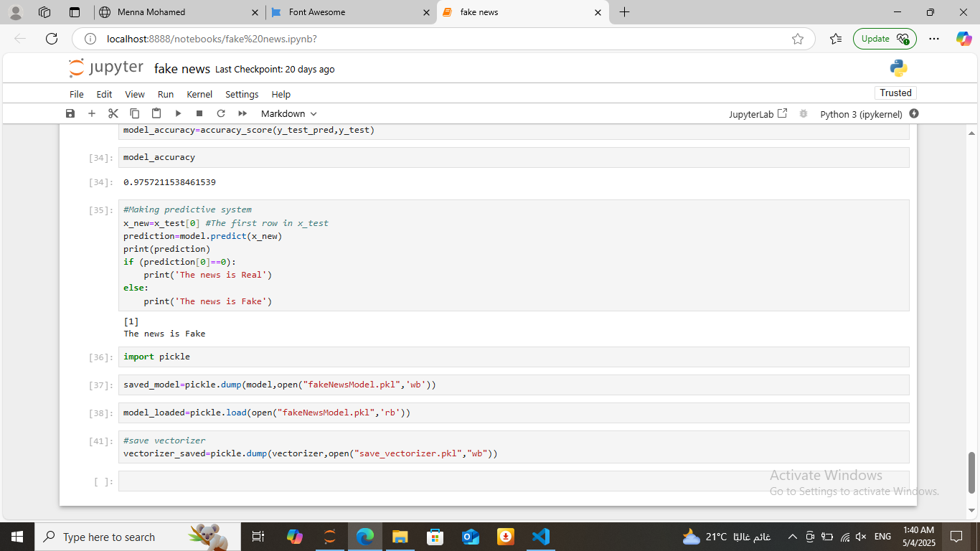Open browser settings and more menu

point(933,39)
